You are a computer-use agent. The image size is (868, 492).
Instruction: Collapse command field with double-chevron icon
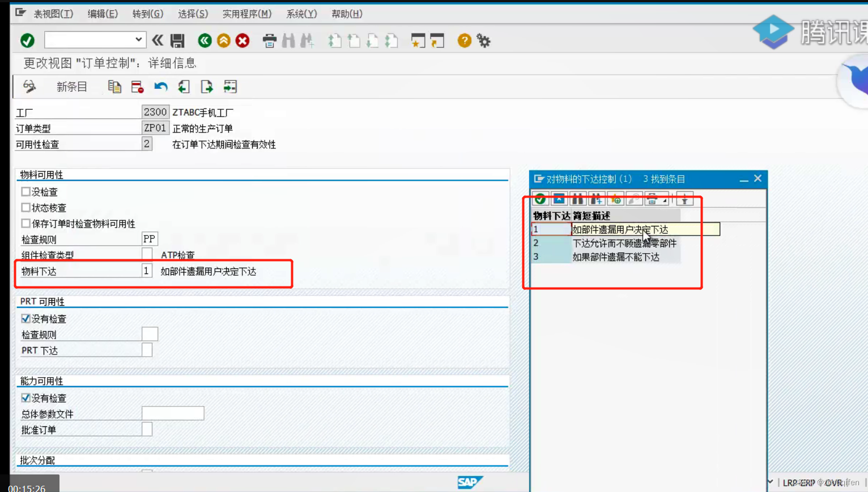[x=158, y=40]
